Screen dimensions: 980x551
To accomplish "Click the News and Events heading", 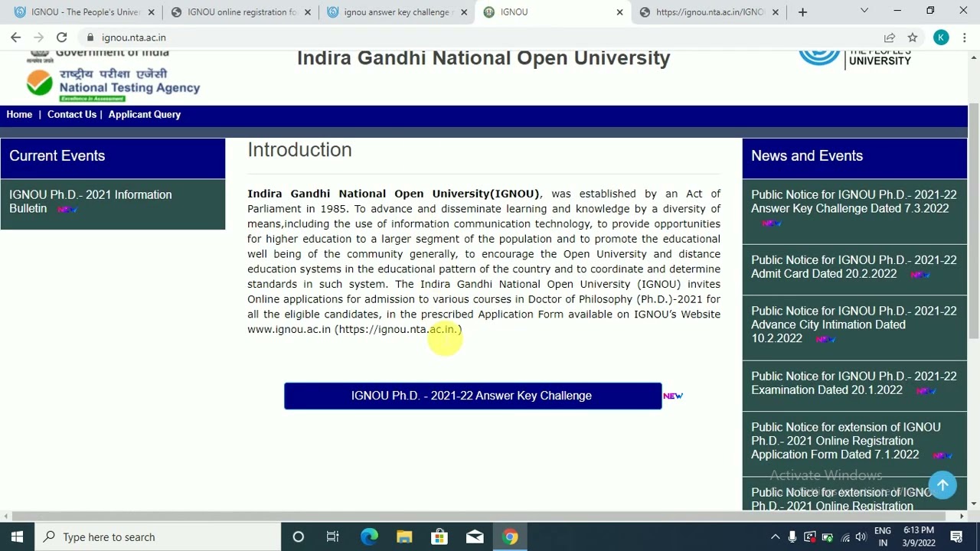I will pos(807,156).
